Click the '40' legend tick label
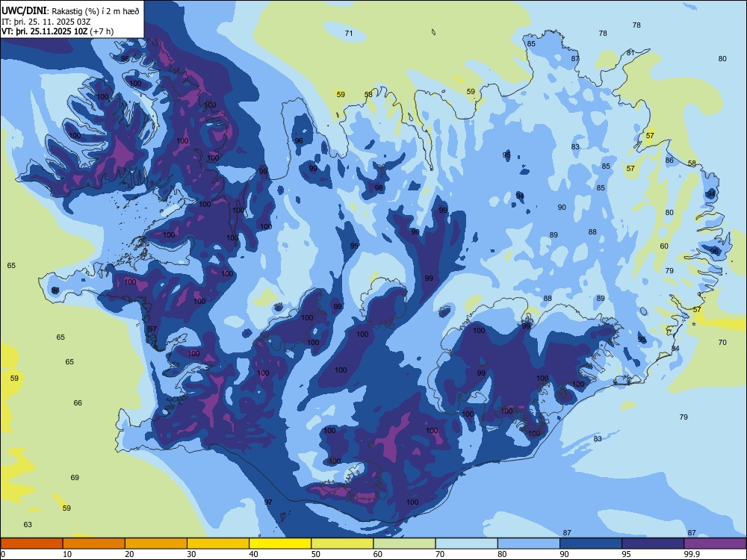747x560 pixels. coord(253,554)
